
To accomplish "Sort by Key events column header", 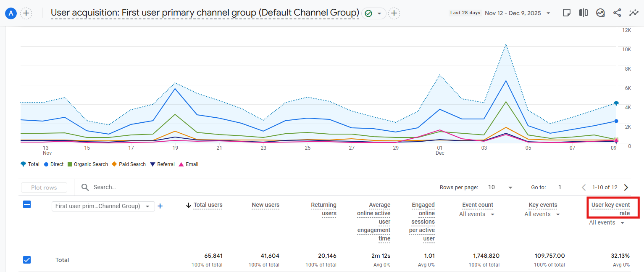I will click(543, 205).
